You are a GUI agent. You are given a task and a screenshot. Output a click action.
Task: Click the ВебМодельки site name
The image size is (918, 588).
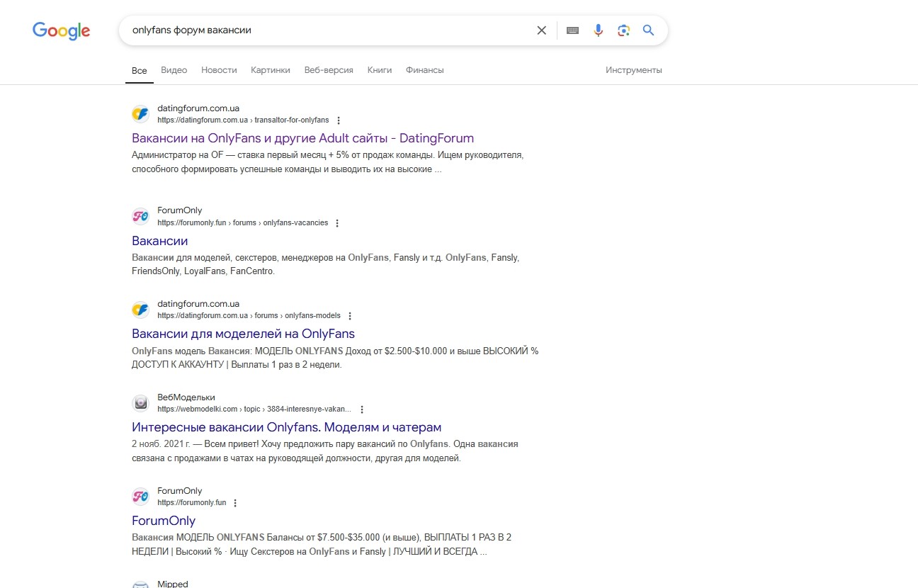tap(186, 397)
